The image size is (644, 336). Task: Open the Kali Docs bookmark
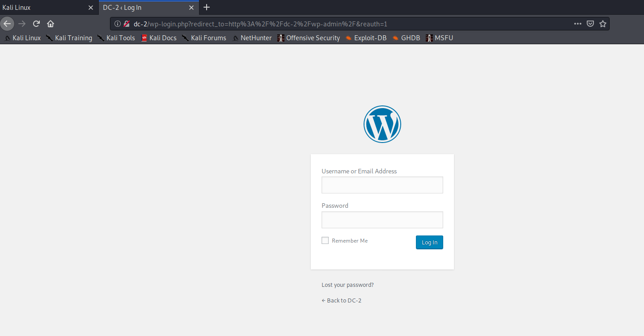pos(159,38)
